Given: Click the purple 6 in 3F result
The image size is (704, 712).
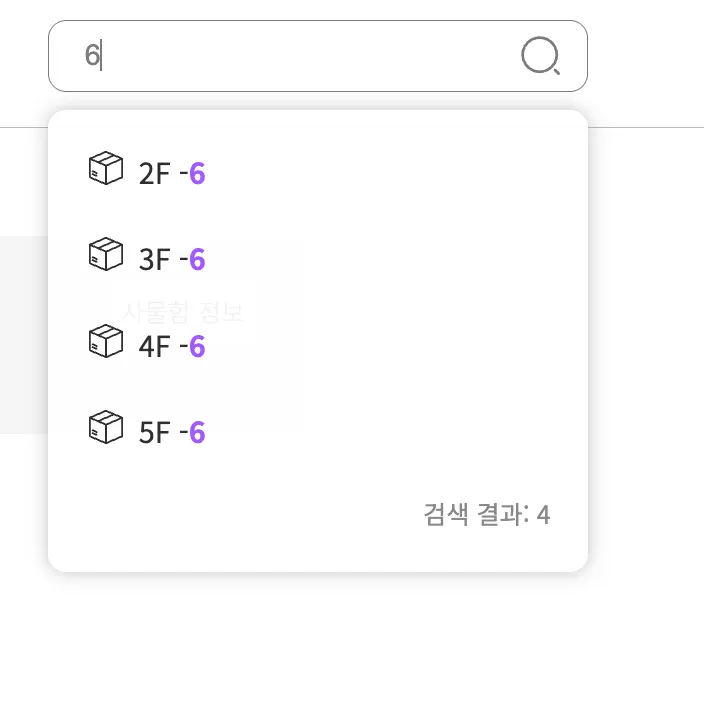Looking at the screenshot, I should coord(197,260).
